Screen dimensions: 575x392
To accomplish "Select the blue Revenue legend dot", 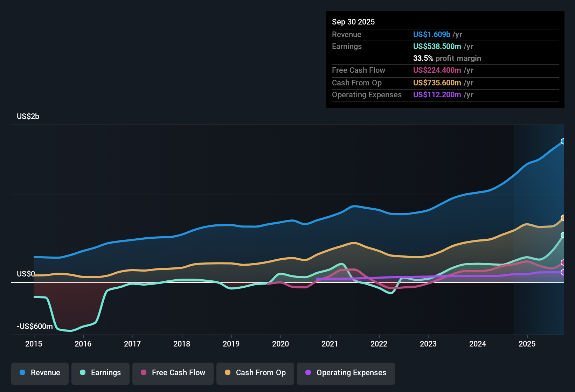I will click(22, 373).
